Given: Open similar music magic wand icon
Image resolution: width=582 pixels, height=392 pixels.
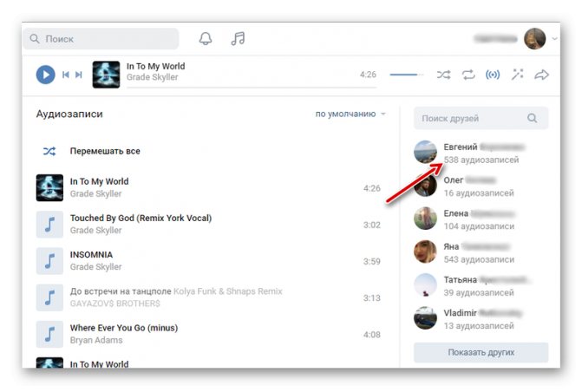Looking at the screenshot, I should coord(518,75).
